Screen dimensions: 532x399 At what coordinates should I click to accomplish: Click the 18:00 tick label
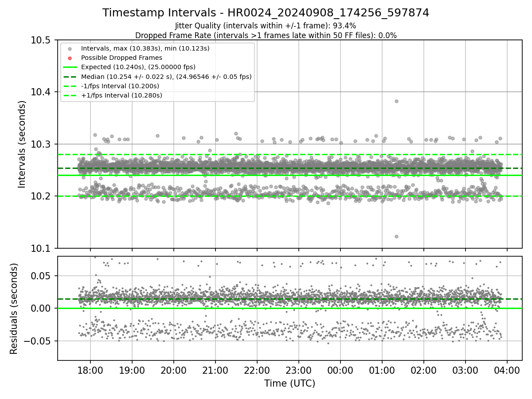(x=90, y=370)
